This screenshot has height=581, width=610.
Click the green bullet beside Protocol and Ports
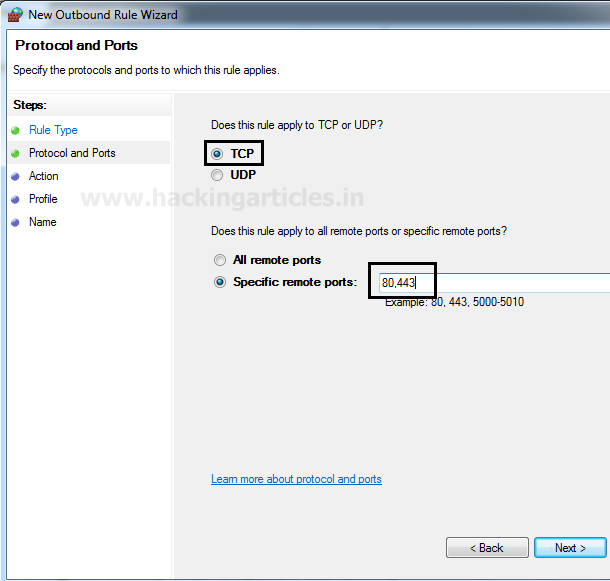coord(15,153)
